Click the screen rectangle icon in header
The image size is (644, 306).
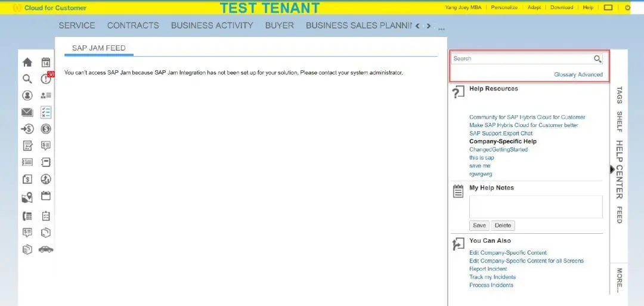tap(609, 7)
